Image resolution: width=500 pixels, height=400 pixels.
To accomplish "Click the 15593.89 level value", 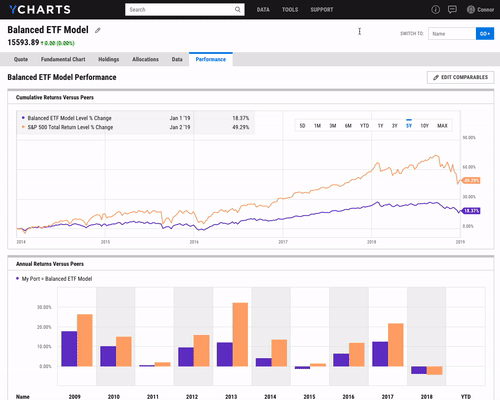I will (x=23, y=42).
